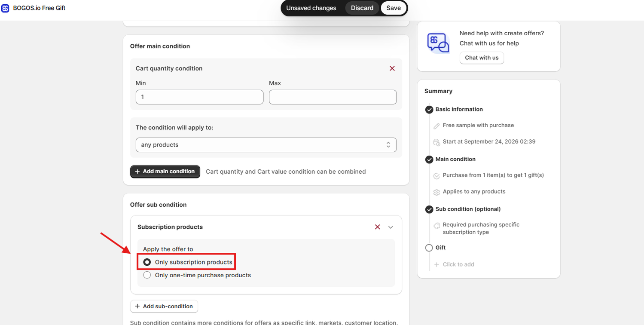This screenshot has height=325, width=644.
Task: Select Only one-time purchase products radio option
Action: 147,275
